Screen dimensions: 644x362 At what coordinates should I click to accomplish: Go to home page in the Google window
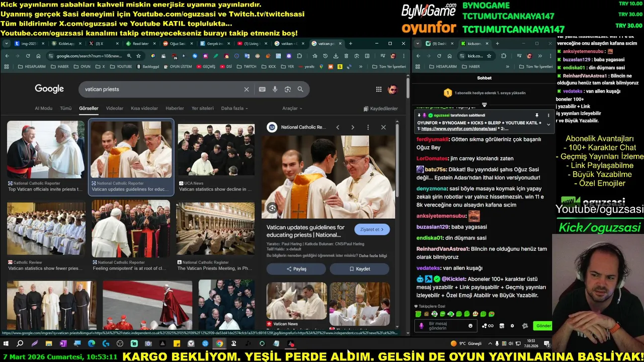coord(38,56)
